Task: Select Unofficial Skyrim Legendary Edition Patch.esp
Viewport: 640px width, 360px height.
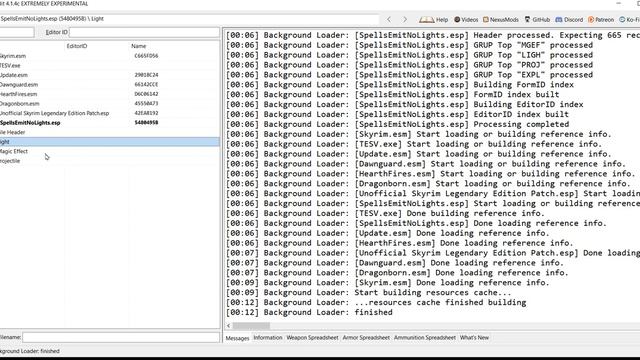Action: coord(54,113)
